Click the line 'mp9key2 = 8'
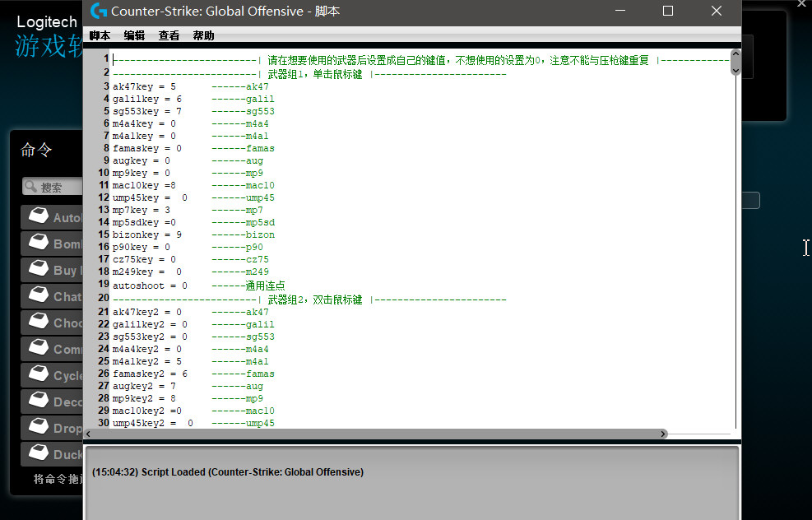 tap(144, 399)
